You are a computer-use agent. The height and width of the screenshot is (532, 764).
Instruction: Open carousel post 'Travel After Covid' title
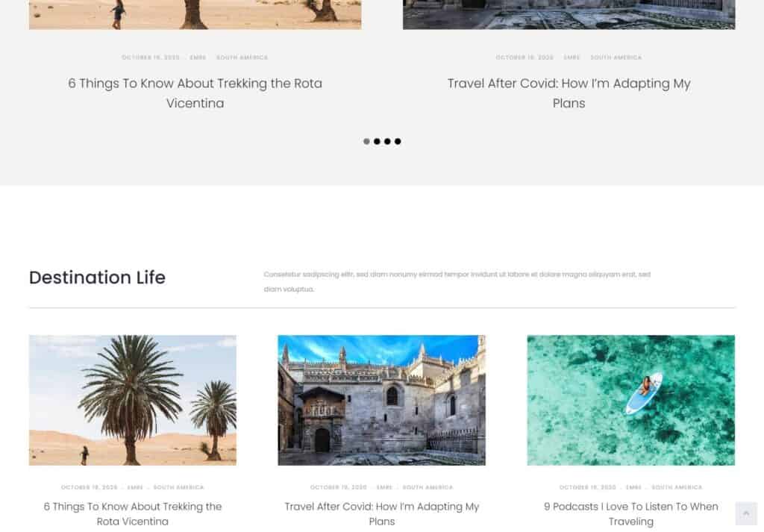[x=569, y=93]
